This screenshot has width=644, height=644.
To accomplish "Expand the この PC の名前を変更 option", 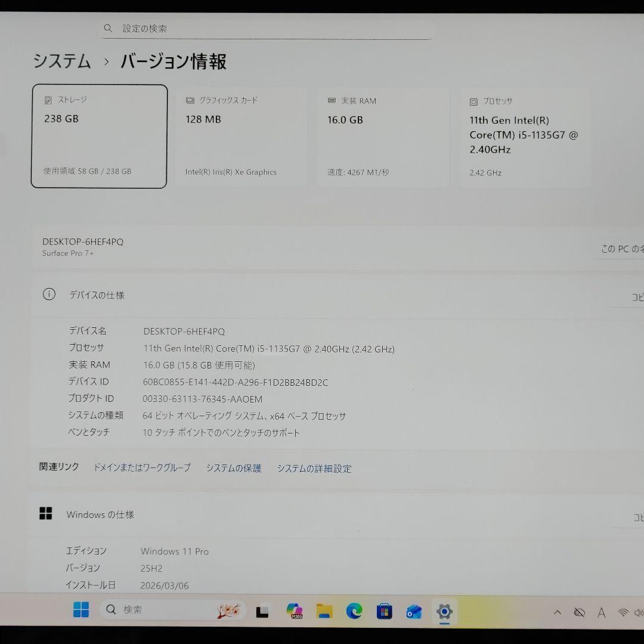I will click(620, 249).
